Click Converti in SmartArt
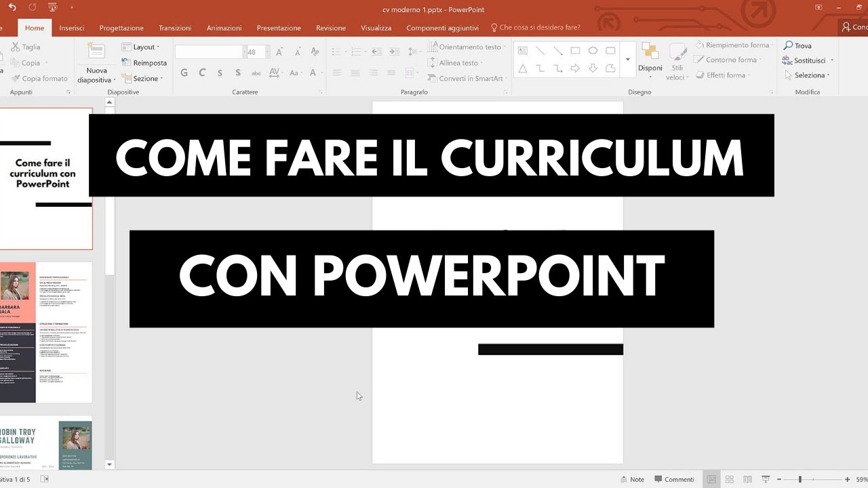This screenshot has height=488, width=868. click(x=466, y=78)
